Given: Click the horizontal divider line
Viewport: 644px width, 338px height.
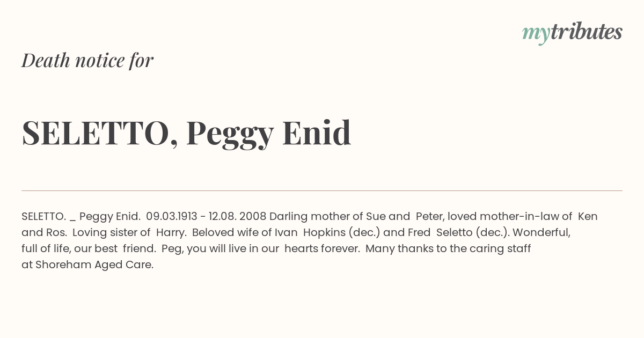Looking at the screenshot, I should 322,190.
